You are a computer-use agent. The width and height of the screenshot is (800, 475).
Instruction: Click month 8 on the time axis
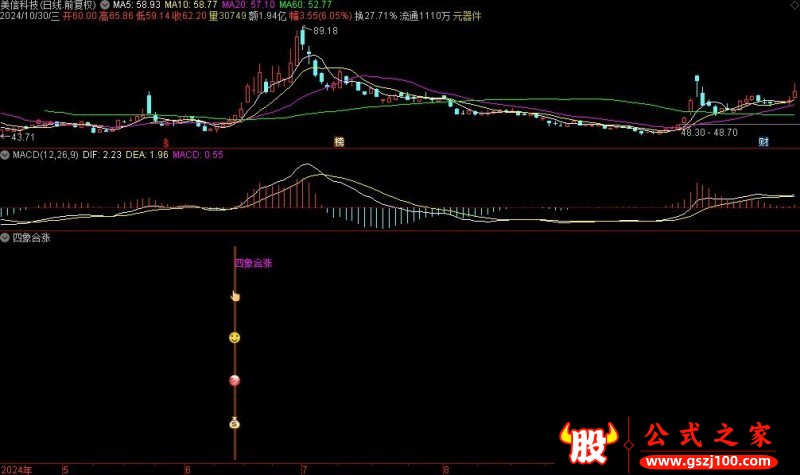click(x=446, y=470)
